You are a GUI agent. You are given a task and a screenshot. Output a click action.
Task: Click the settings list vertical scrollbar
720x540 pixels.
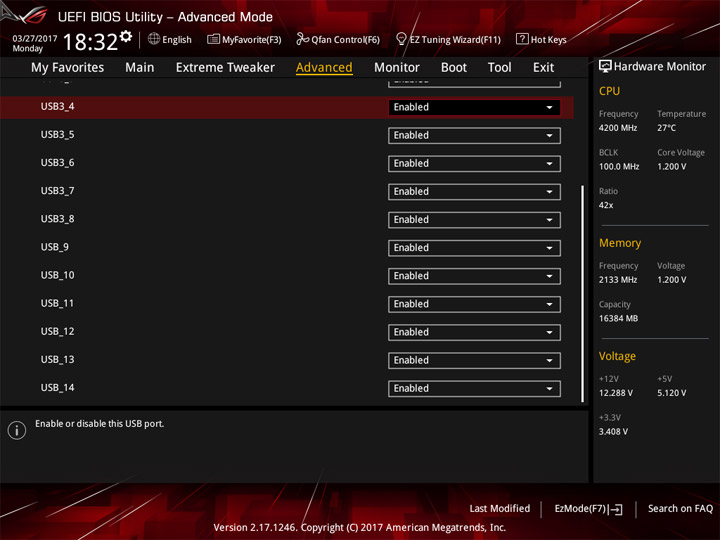pos(582,294)
